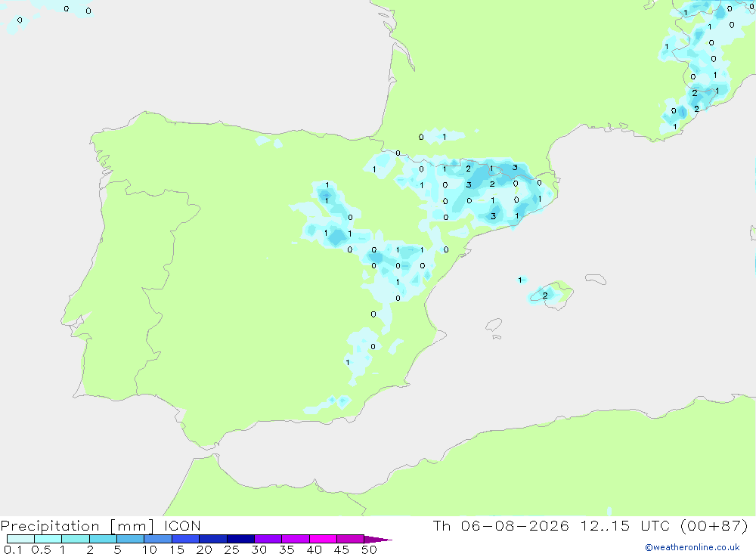Image resolution: width=756 pixels, height=554 pixels.
Task: Click the 1–2 mm legend color box
Action: point(76,539)
